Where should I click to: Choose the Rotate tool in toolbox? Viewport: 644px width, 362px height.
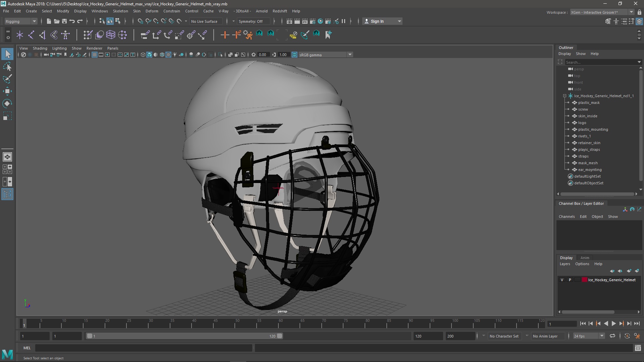pos(7,104)
